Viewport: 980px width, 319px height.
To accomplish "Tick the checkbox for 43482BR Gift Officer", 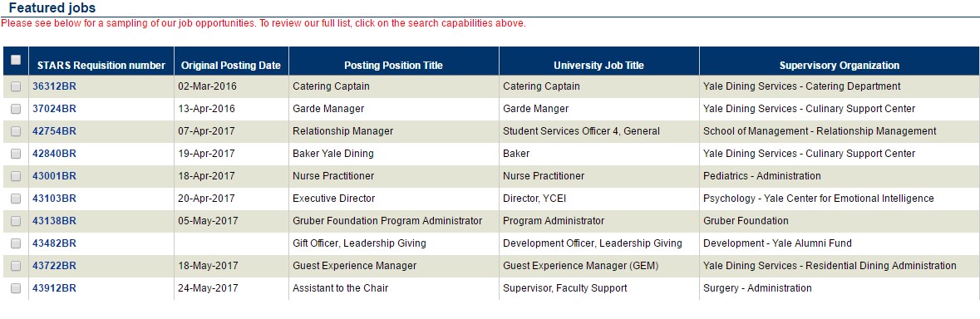I will 16,244.
